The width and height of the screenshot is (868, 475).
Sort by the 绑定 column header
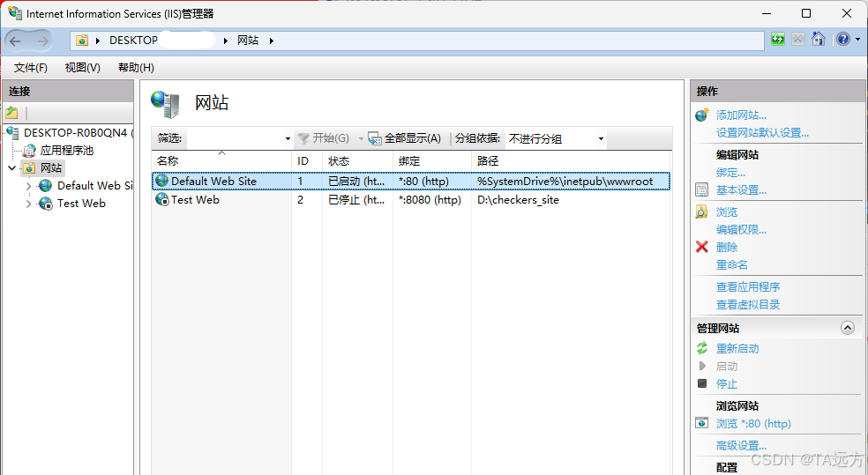(x=431, y=161)
